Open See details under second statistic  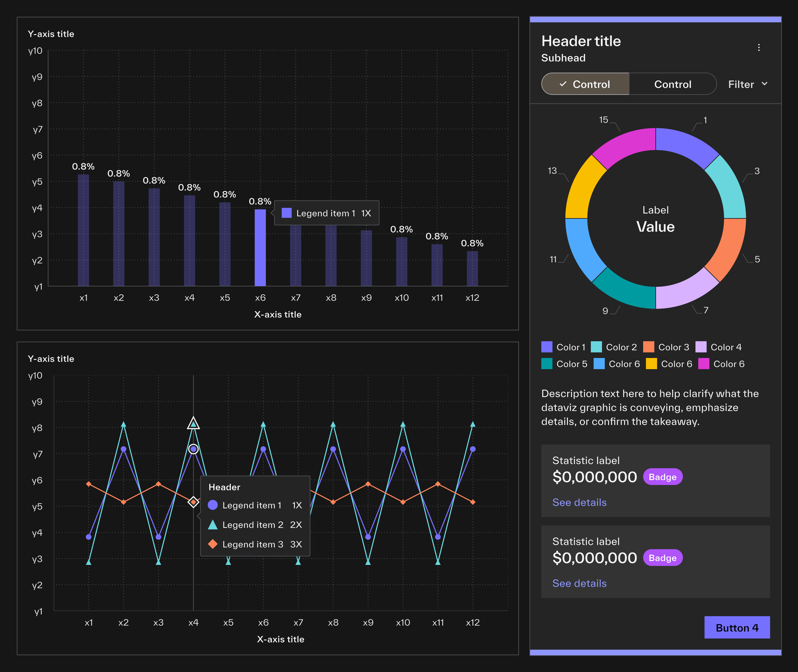point(579,583)
